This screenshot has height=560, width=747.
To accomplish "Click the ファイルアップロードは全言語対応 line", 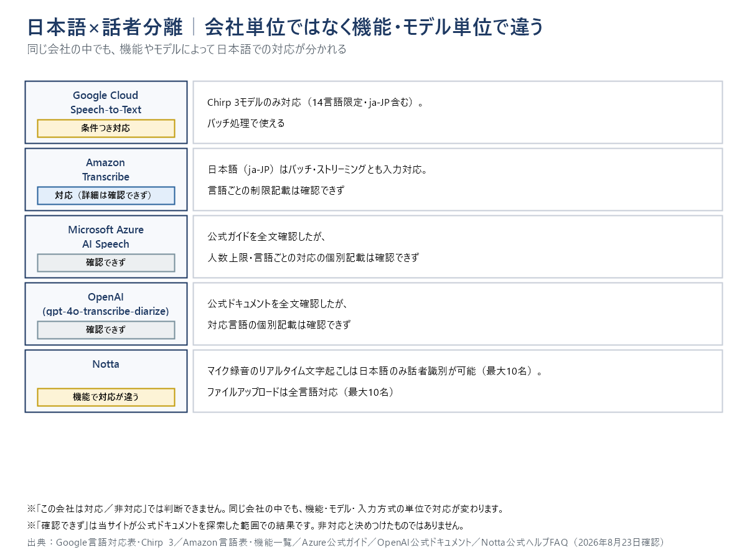I will pos(301,393).
